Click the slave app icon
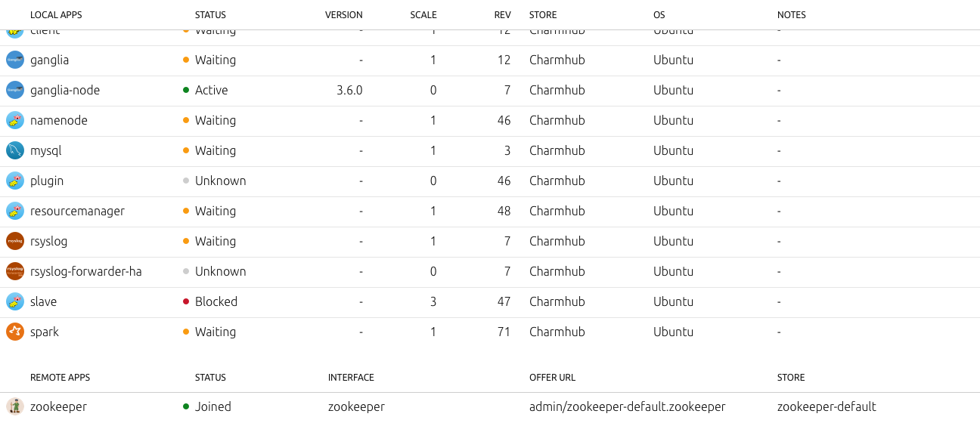The height and width of the screenshot is (423, 980). [x=15, y=301]
